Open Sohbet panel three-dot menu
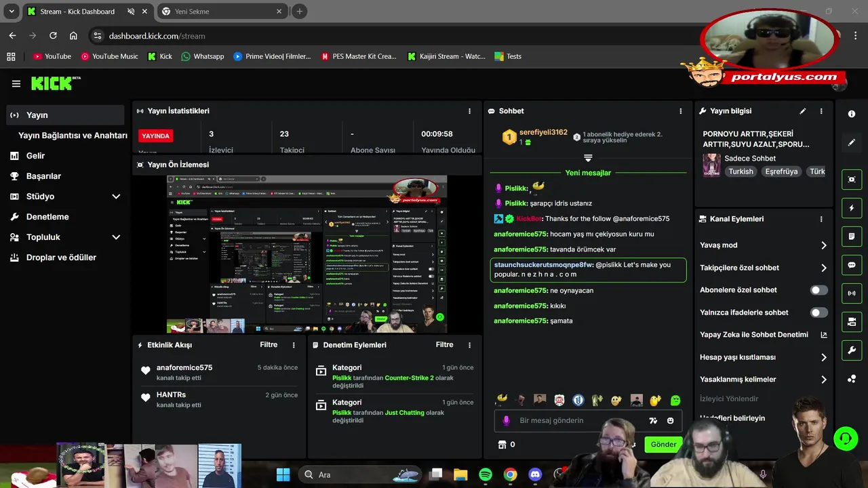This screenshot has height=488, width=868. 681,111
